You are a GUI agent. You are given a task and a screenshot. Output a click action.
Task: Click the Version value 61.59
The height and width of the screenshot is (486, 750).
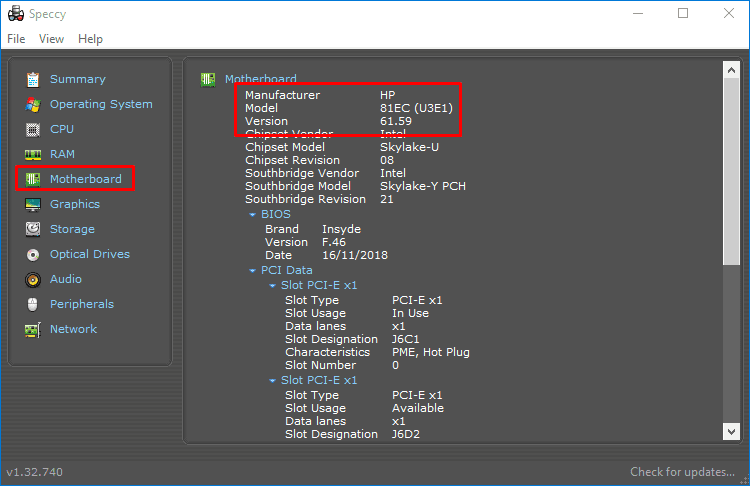396,121
